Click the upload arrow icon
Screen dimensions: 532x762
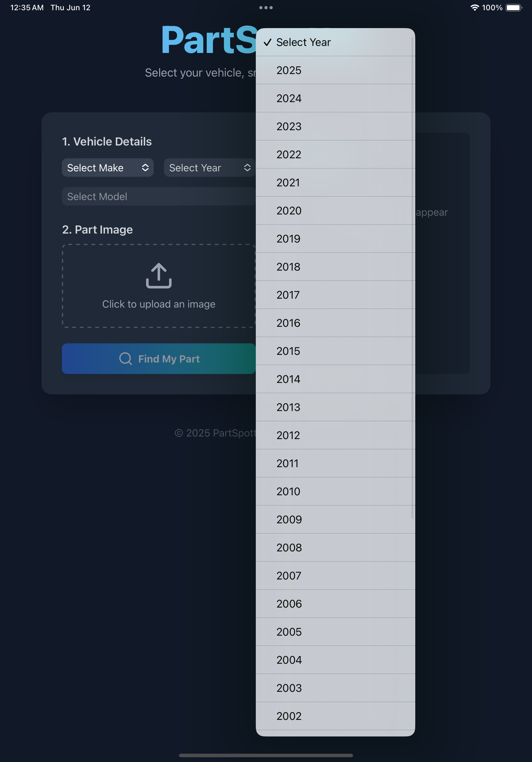159,275
